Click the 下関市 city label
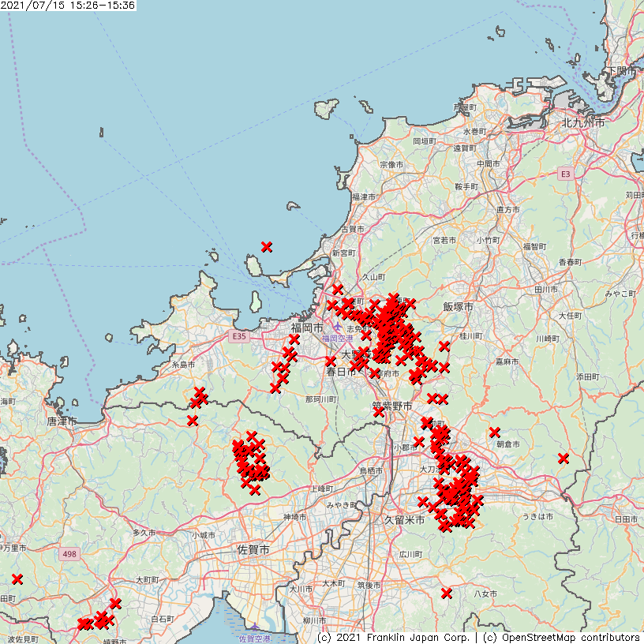This screenshot has width=644, height=644. pos(621,71)
